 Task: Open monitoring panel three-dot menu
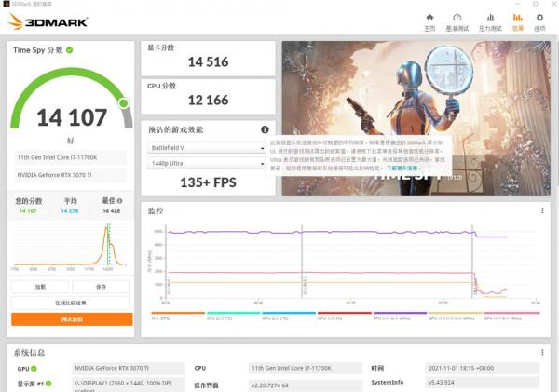coord(542,210)
